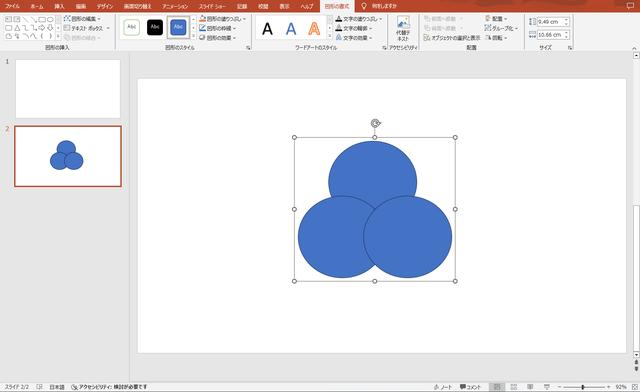This screenshot has width=640, height=392.
Task: Open 図形の編集 (Edit Shape) dropdown
Action: (82, 19)
